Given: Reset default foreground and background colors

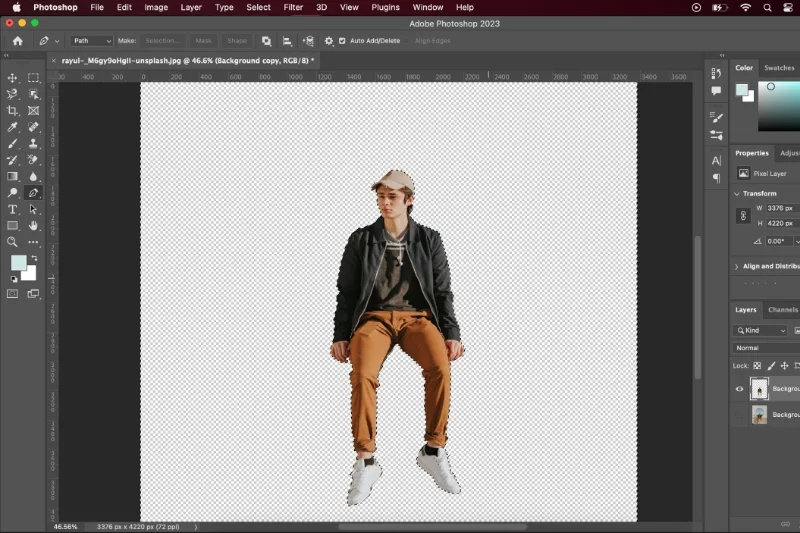Looking at the screenshot, I should (x=14, y=279).
